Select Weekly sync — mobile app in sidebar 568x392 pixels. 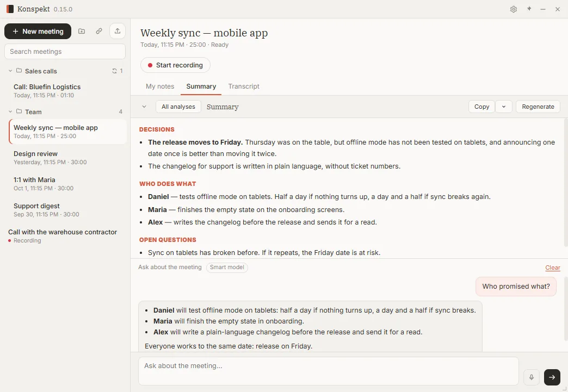click(x=67, y=132)
